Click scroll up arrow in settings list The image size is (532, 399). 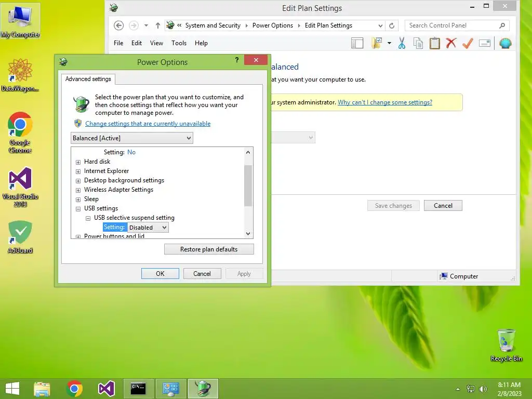248,152
